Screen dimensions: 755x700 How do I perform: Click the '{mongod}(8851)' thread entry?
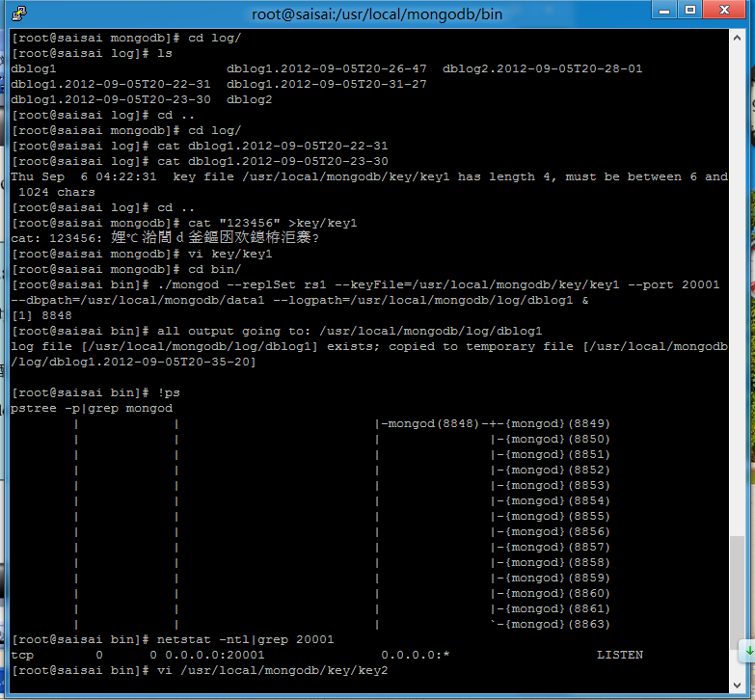(x=558, y=454)
